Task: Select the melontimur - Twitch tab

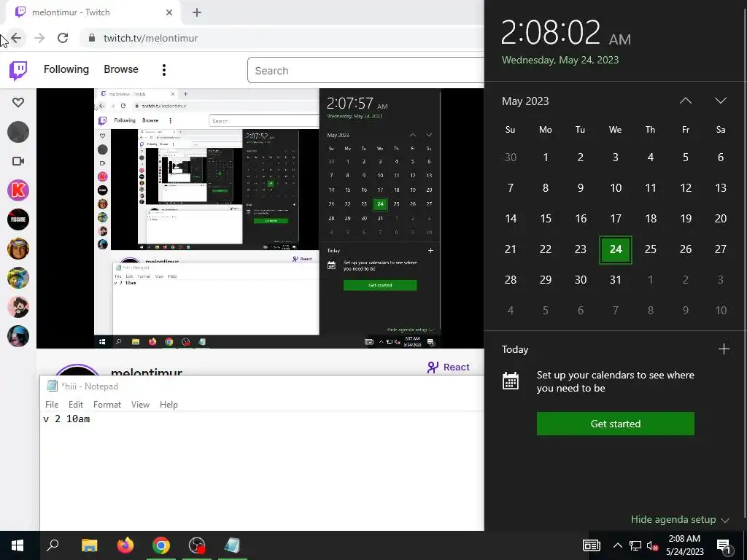Action: point(93,12)
